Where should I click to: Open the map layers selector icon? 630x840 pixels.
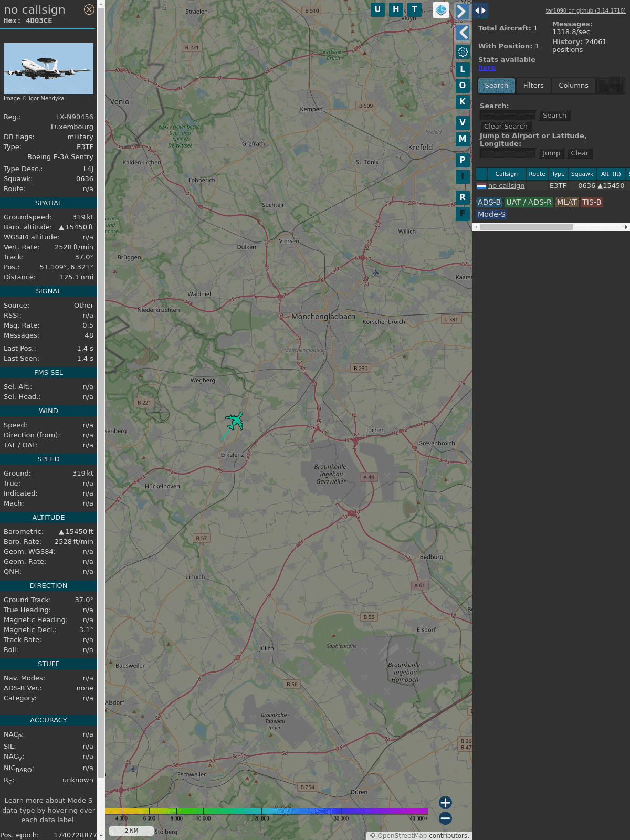point(440,10)
